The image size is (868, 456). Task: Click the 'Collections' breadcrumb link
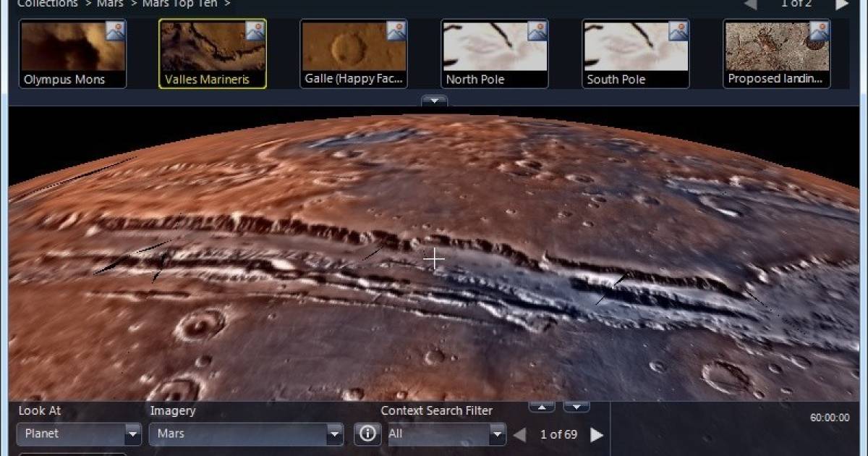click(48, 4)
